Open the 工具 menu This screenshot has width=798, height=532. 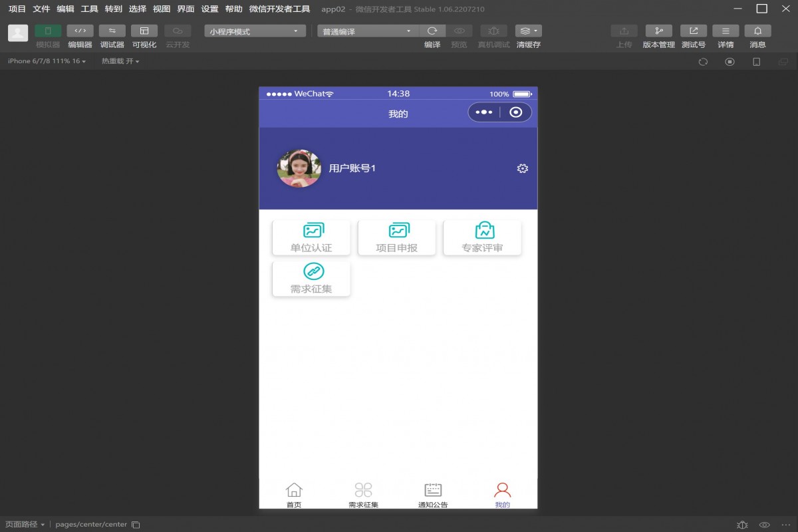(88, 9)
